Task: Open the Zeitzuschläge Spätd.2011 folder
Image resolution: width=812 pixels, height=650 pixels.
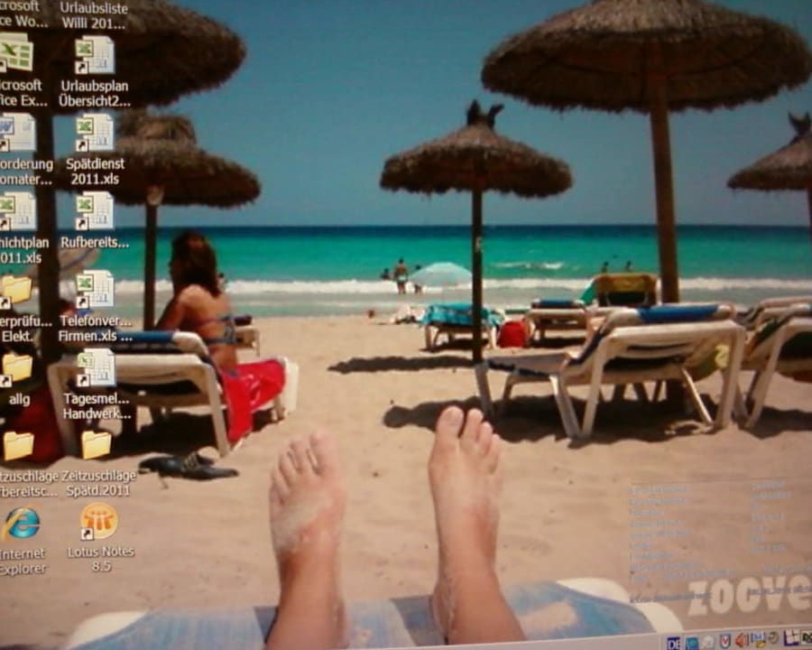Action: coord(95,444)
